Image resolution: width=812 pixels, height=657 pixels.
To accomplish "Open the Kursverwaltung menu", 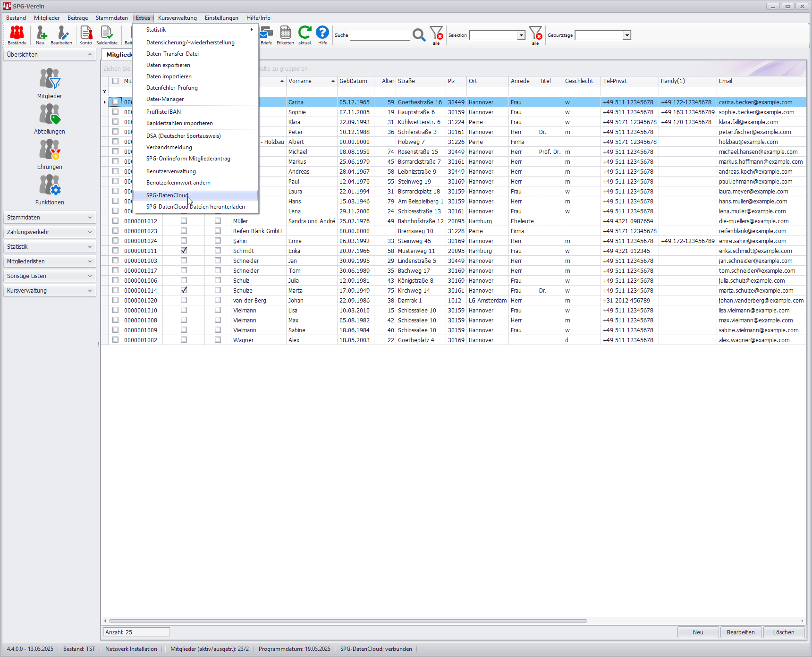I will click(178, 18).
